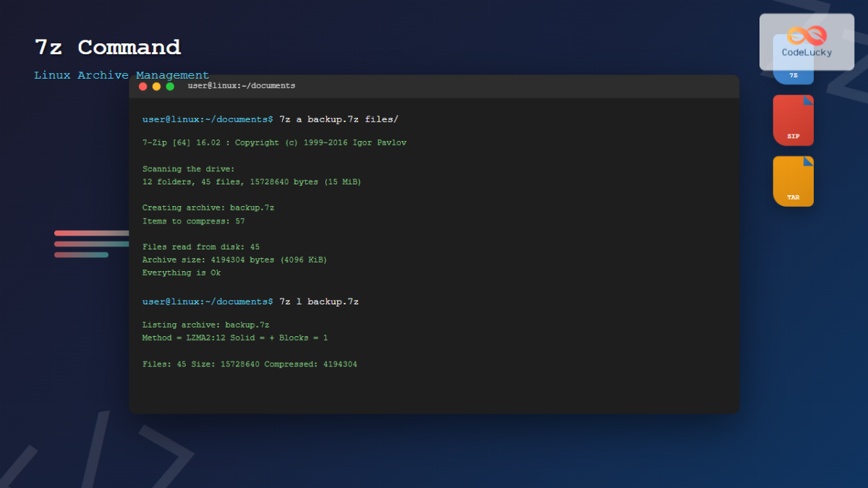The height and width of the screenshot is (488, 868).
Task: Select the TAR file icon
Action: pos(793,181)
